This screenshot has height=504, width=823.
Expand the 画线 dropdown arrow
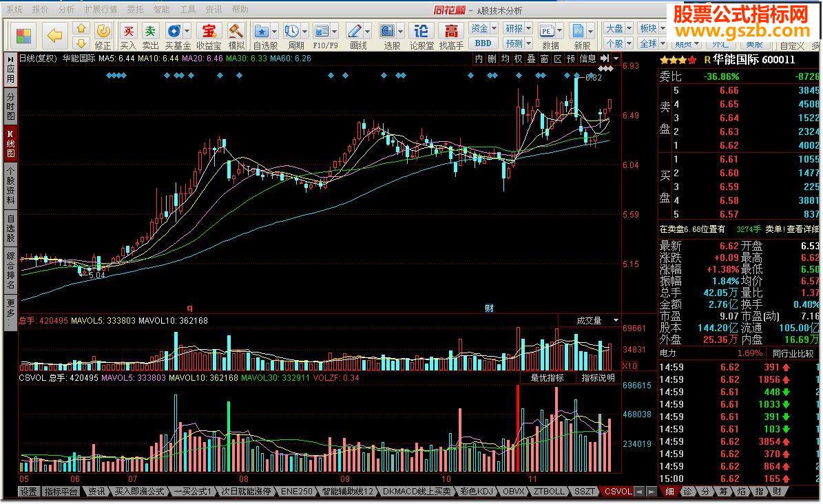pyautogui.click(x=367, y=31)
